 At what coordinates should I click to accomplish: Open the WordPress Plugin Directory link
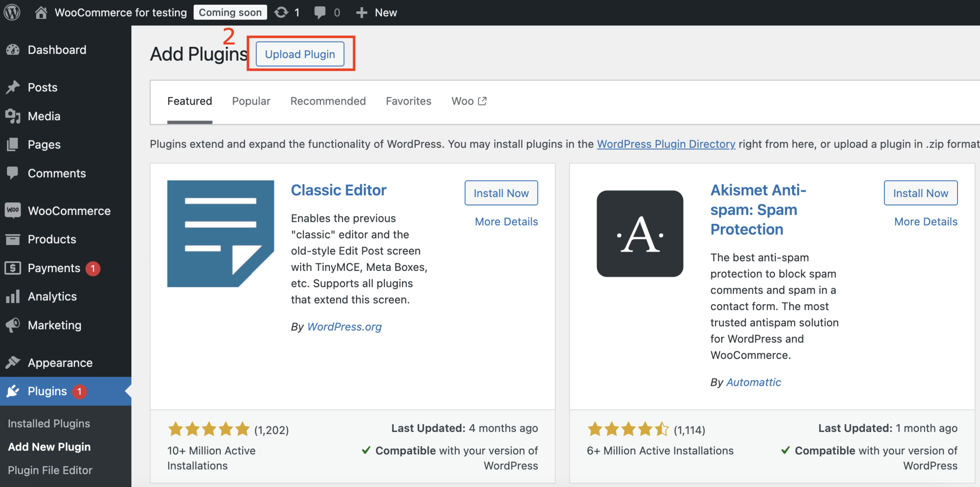pos(665,144)
